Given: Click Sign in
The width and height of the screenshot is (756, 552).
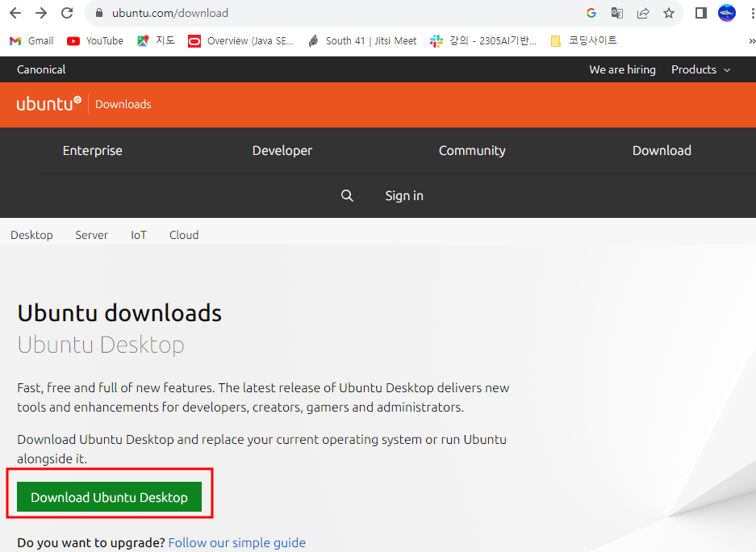Looking at the screenshot, I should tap(404, 196).
